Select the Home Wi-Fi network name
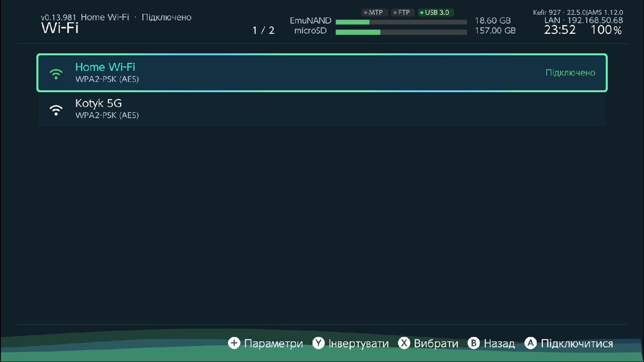This screenshot has height=362, width=644. pos(105,67)
